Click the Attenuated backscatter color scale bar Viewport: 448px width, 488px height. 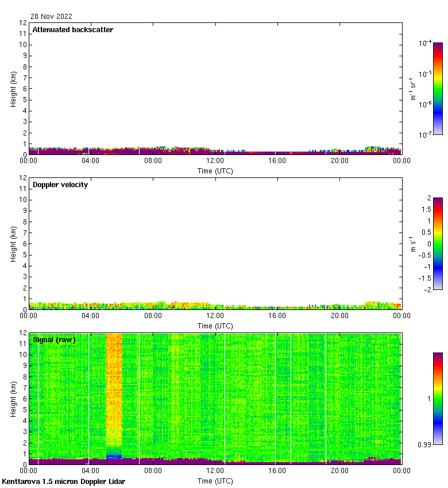tap(438, 88)
